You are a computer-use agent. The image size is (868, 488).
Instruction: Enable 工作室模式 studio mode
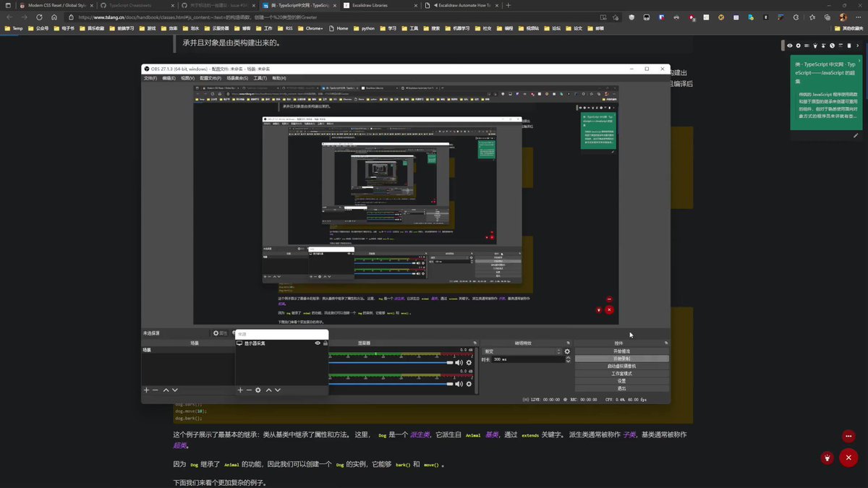[622, 373]
